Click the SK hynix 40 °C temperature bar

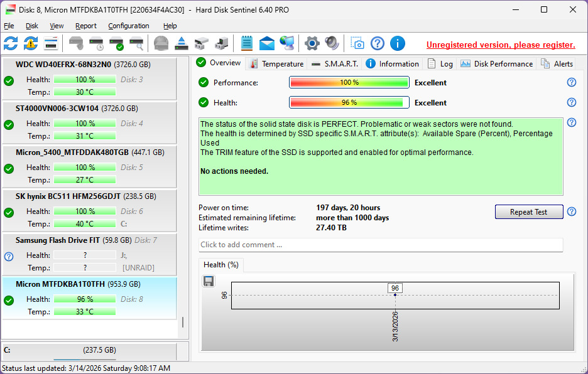[85, 224]
